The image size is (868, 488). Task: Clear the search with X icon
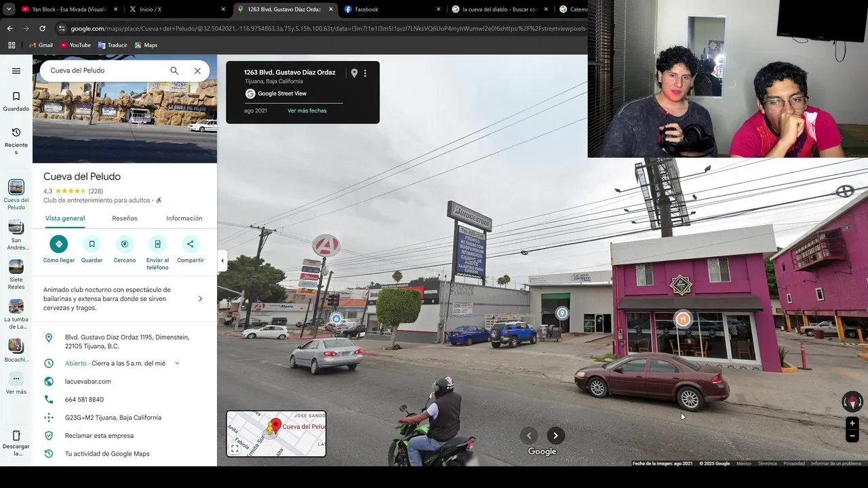[x=197, y=70]
